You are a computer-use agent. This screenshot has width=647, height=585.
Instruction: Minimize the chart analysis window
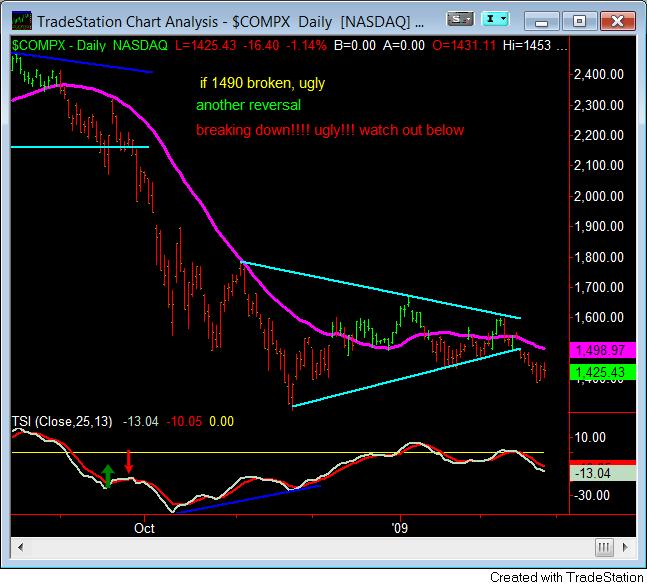[541, 21]
